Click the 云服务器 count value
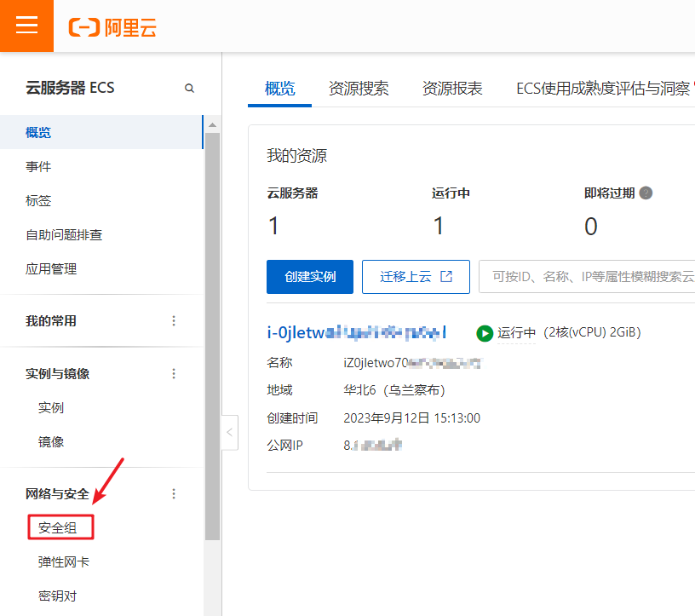695x616 pixels. tap(273, 226)
